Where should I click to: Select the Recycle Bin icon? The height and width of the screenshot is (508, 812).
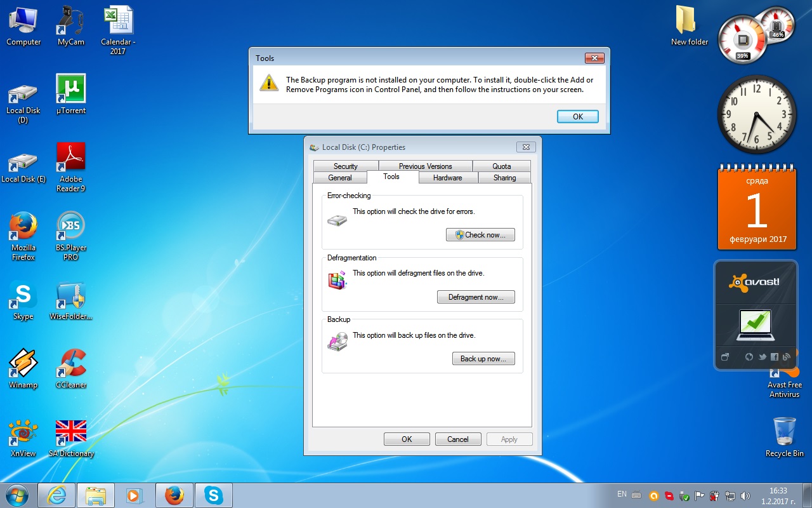tap(785, 437)
